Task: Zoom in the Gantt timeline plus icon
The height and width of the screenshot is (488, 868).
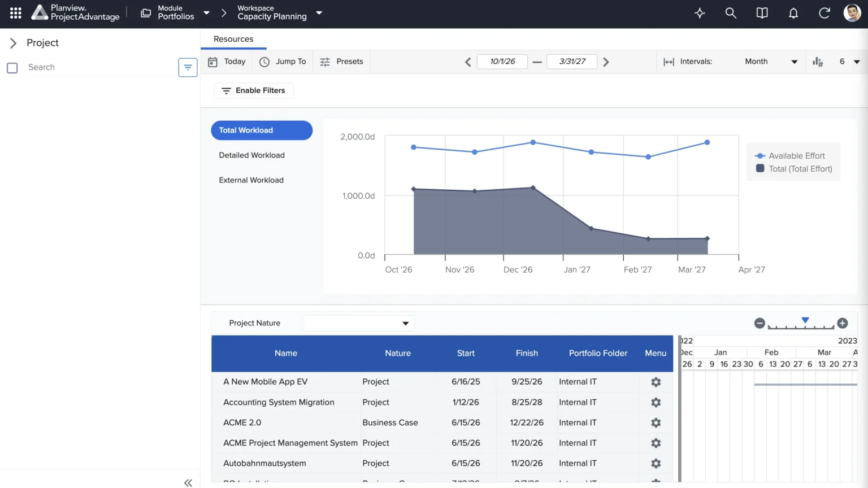Action: click(x=843, y=323)
